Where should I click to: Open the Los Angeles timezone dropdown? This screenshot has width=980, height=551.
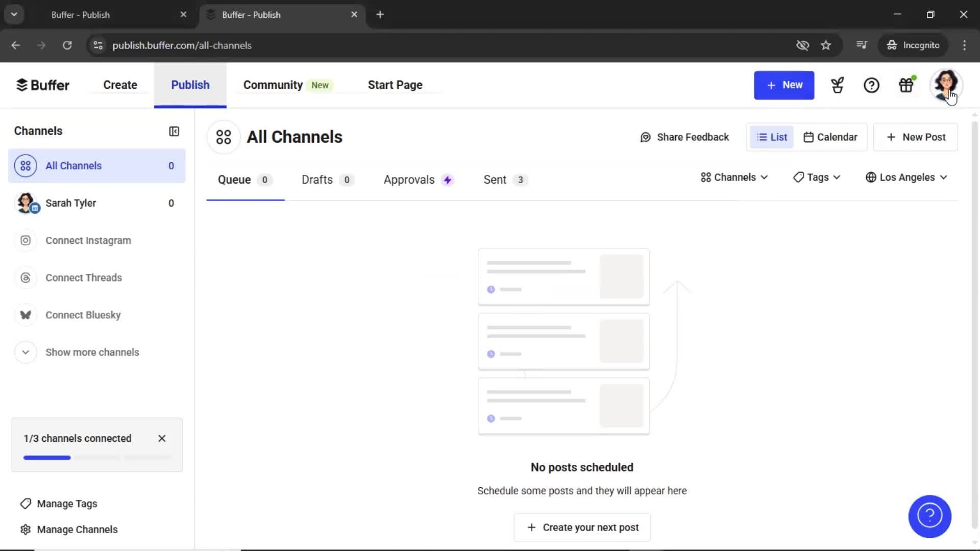pyautogui.click(x=906, y=177)
